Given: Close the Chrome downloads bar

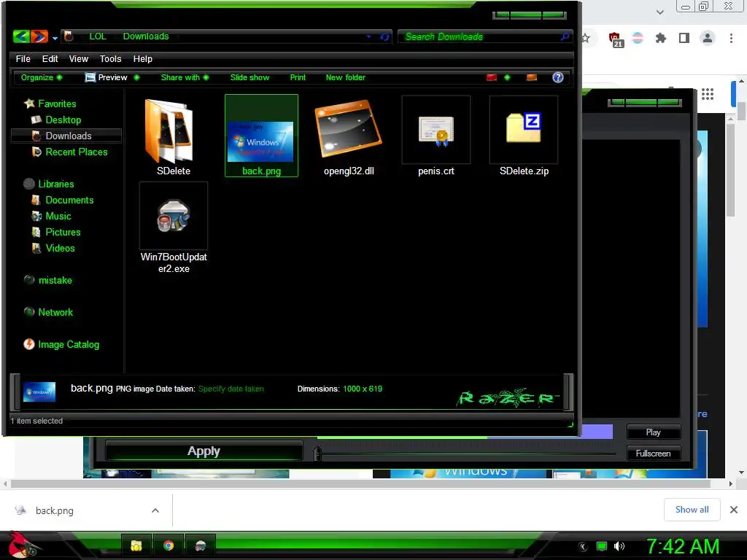Looking at the screenshot, I should pos(734,510).
